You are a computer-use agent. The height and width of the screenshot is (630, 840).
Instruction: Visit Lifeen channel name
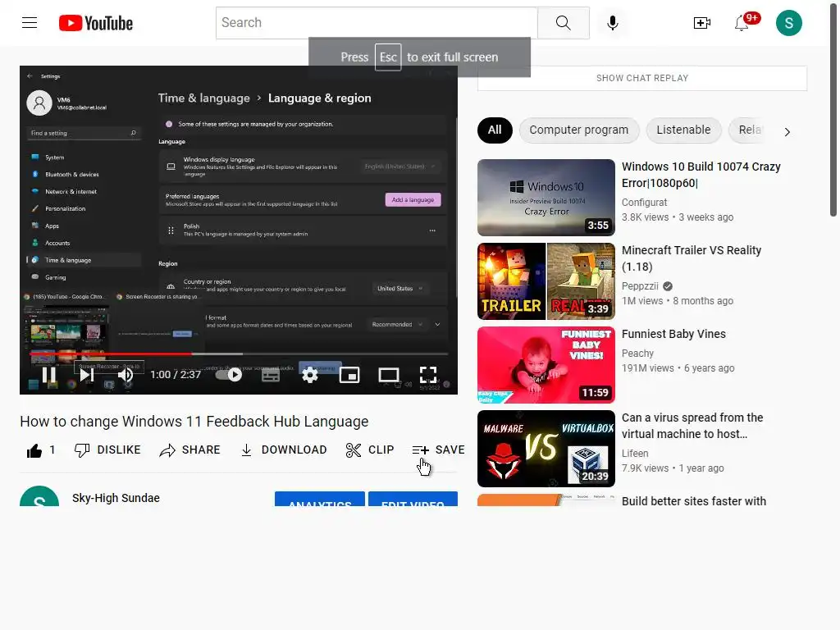coord(636,453)
